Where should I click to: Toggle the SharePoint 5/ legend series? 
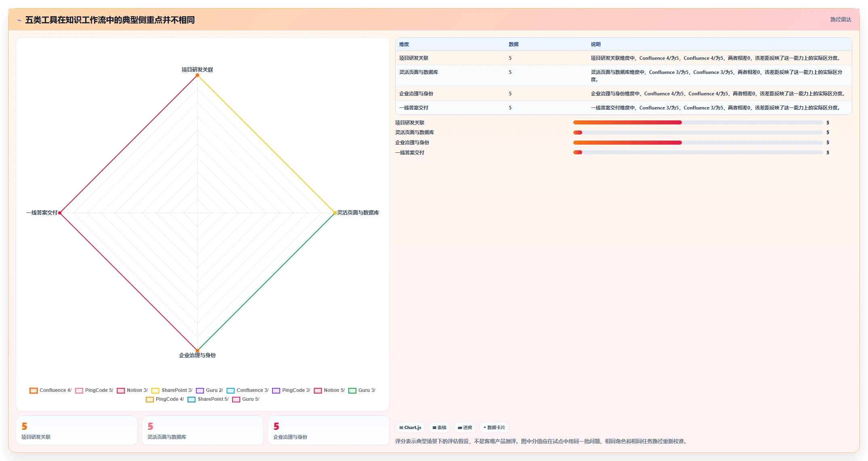tap(208, 399)
